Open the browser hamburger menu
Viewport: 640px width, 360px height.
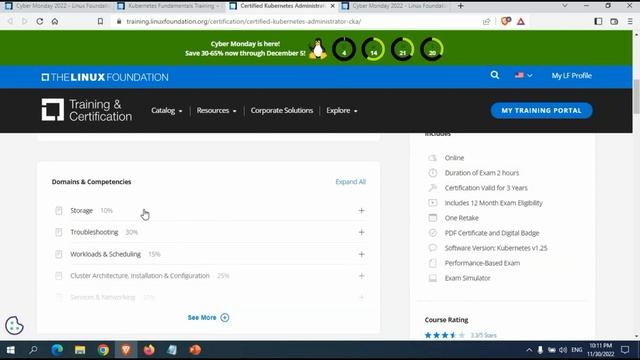pos(630,21)
